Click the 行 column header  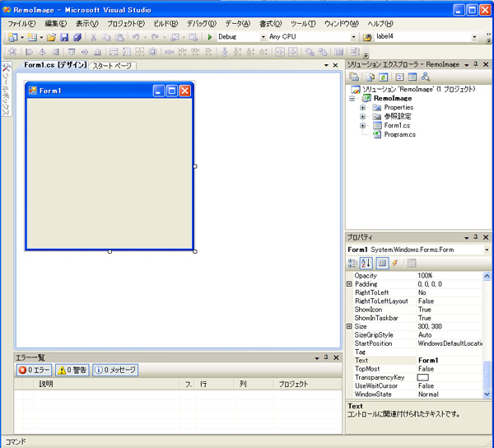point(215,384)
